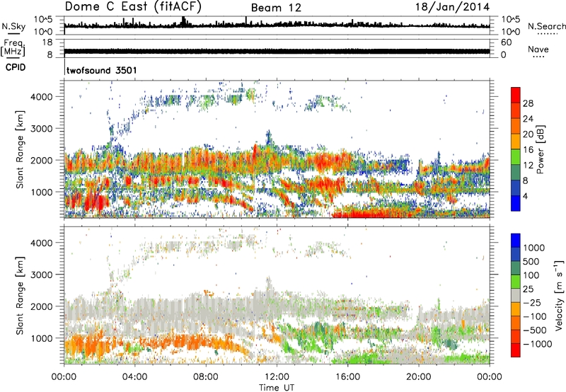
Task: Click the '18' frequency axis tick value
Action: (47, 42)
